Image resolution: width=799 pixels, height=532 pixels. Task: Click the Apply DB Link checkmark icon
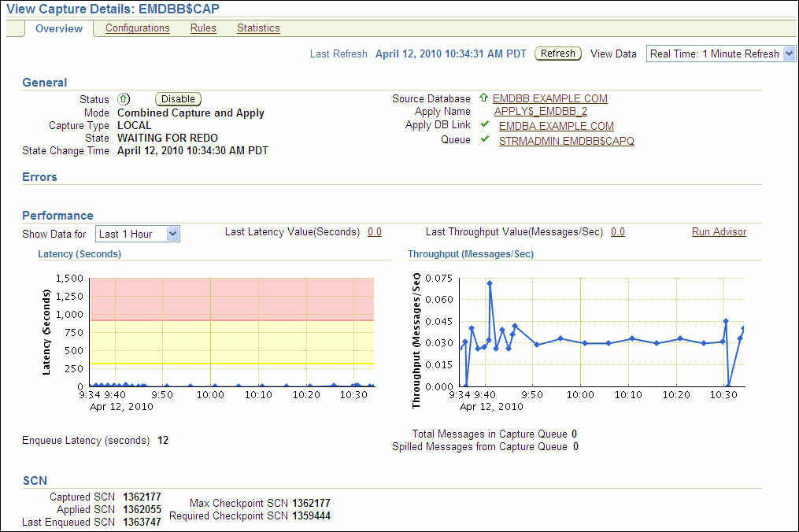tap(485, 125)
